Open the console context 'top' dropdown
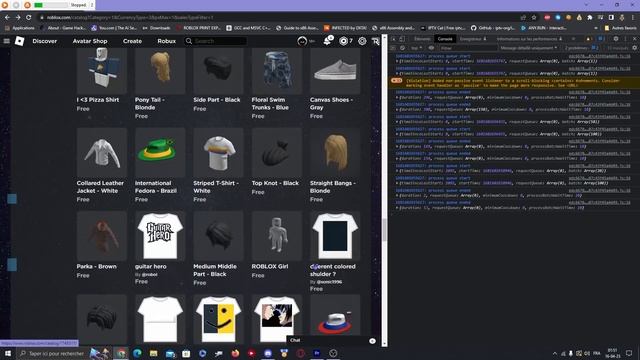 point(416,48)
